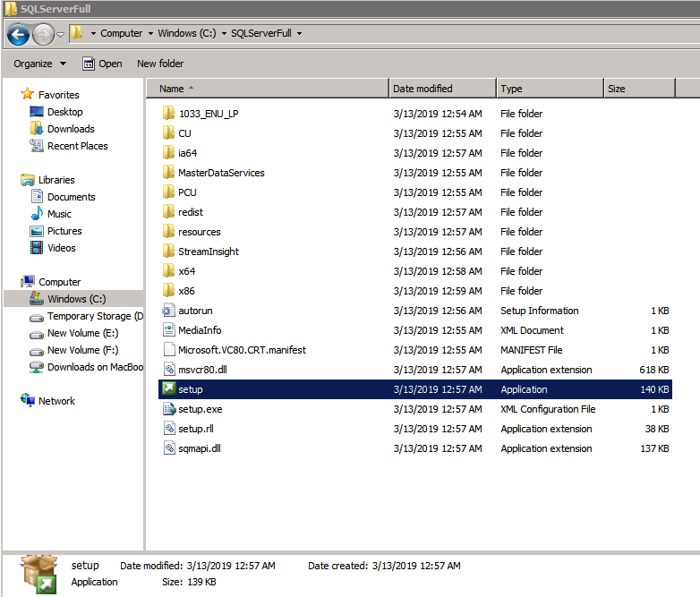Click the greyed Forward arrow button

click(43, 34)
